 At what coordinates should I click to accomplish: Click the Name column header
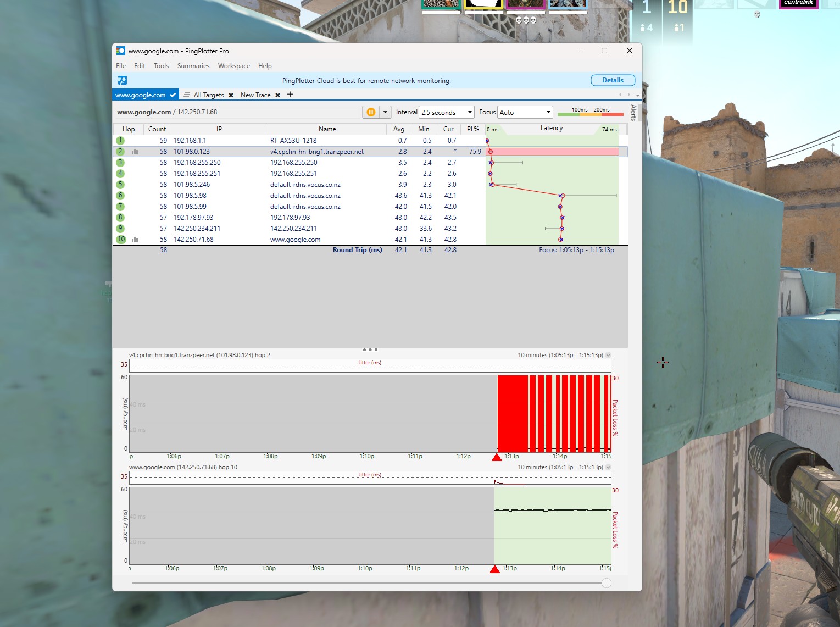click(x=327, y=129)
